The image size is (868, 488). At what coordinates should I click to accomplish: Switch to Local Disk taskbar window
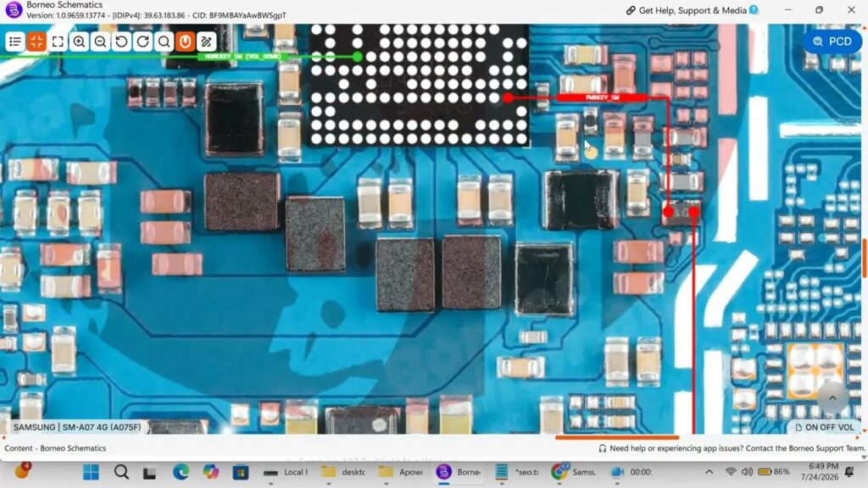285,472
